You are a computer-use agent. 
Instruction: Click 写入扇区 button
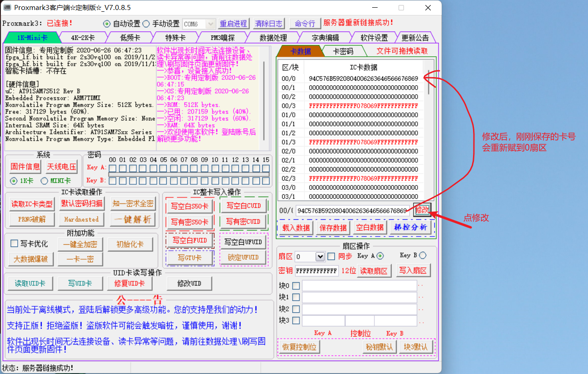[x=413, y=271]
